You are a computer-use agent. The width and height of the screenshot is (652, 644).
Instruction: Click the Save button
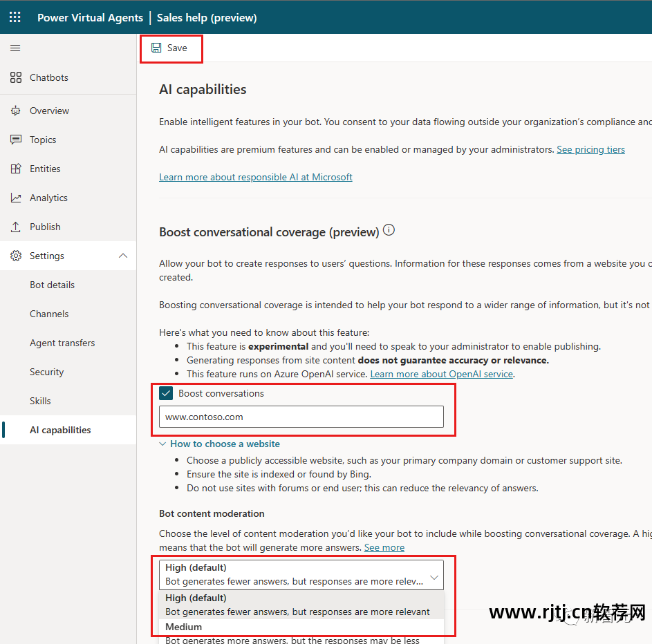click(x=171, y=48)
